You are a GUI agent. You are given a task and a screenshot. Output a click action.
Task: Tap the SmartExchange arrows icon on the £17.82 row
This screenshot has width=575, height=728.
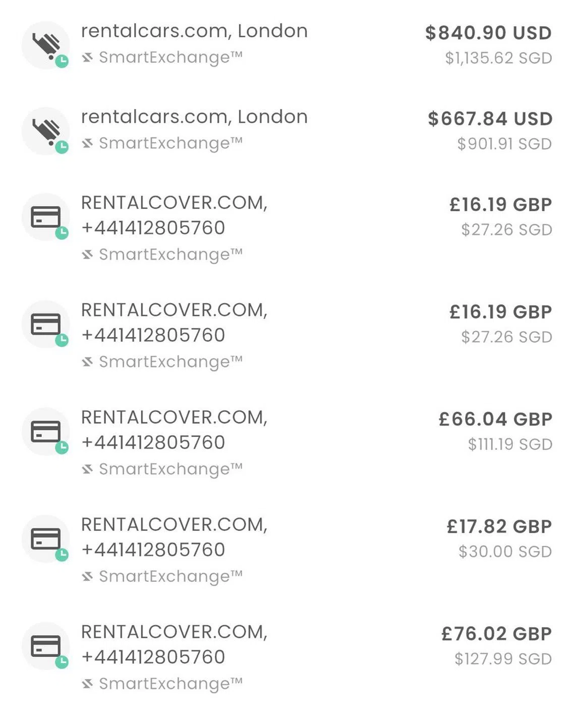pos(88,577)
